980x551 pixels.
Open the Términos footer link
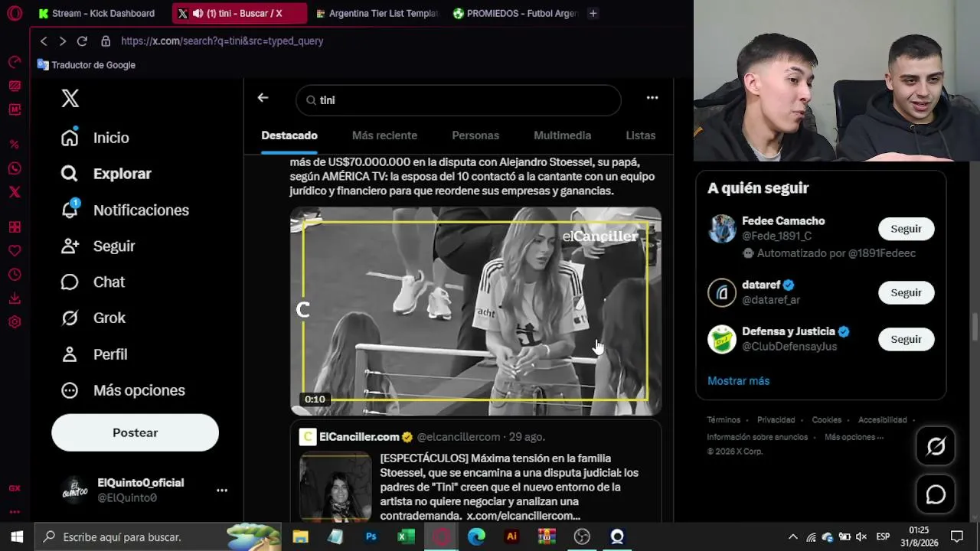[724, 420]
